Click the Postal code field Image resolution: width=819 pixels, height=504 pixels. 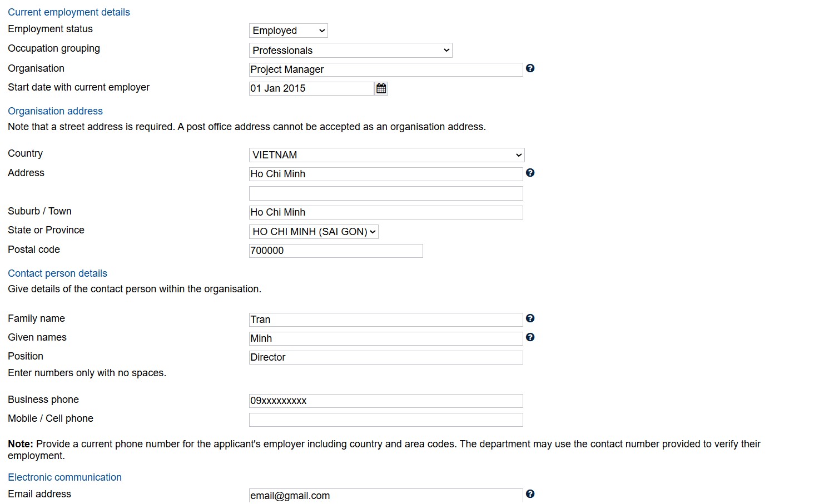tap(336, 251)
